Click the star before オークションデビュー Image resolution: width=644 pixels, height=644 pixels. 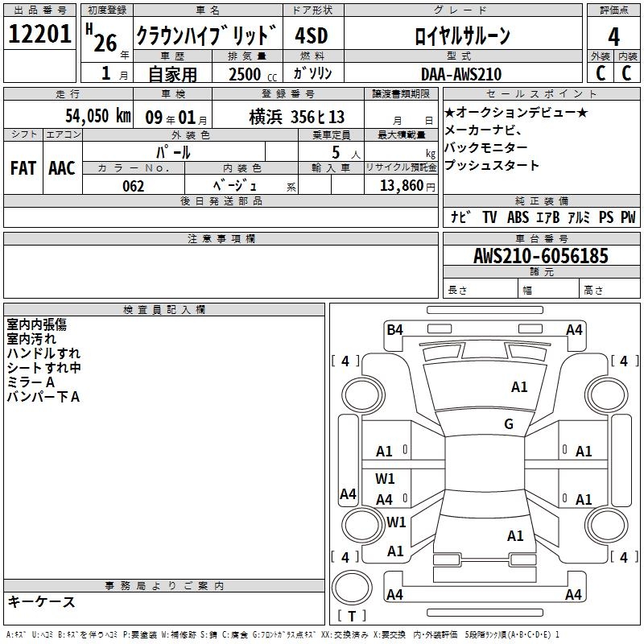(x=450, y=112)
